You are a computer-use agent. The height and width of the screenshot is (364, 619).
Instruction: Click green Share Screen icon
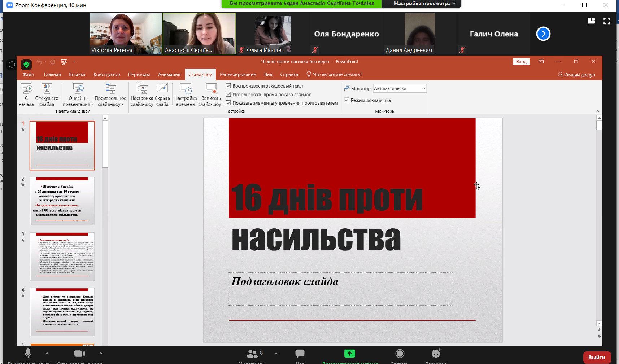pos(349,354)
